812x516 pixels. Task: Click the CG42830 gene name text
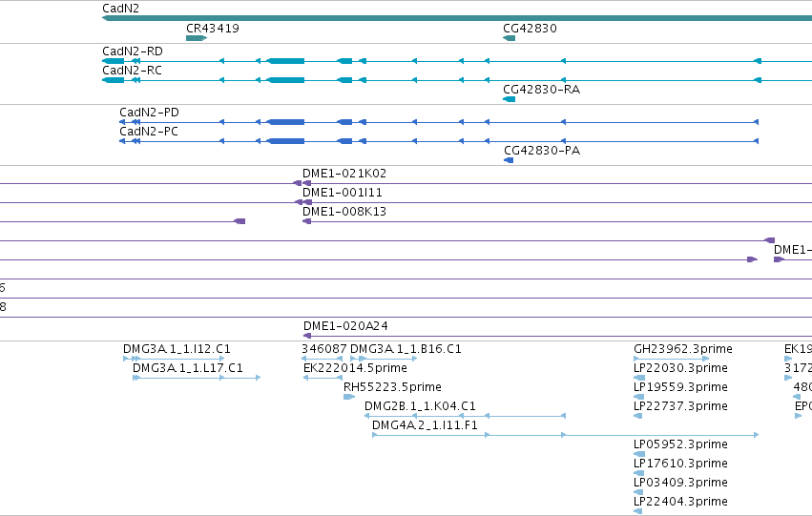click(x=530, y=29)
